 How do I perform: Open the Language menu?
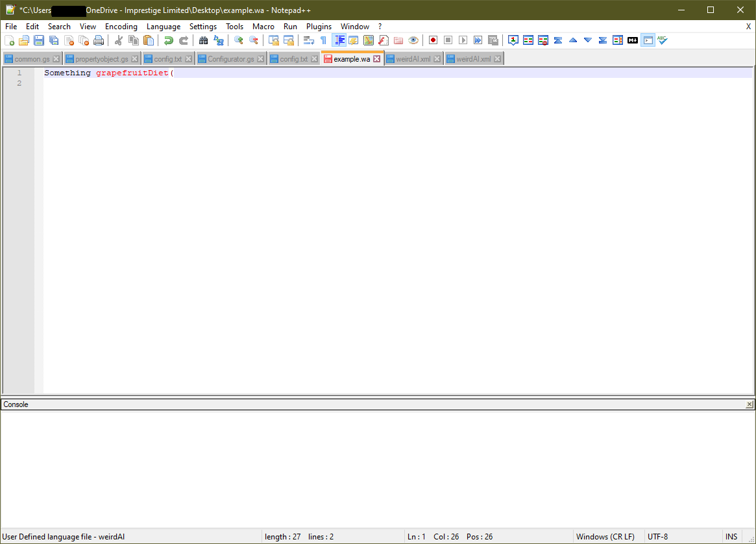[164, 27]
